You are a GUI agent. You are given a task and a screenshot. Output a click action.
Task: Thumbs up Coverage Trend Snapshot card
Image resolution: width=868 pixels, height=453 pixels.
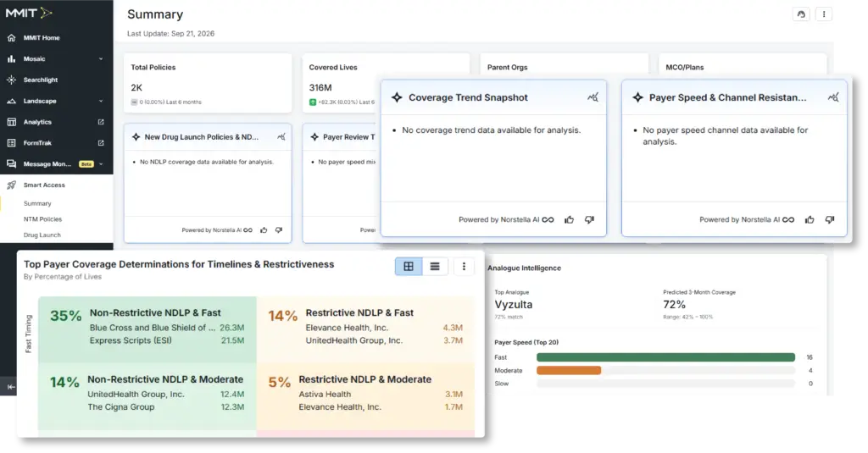[569, 219]
